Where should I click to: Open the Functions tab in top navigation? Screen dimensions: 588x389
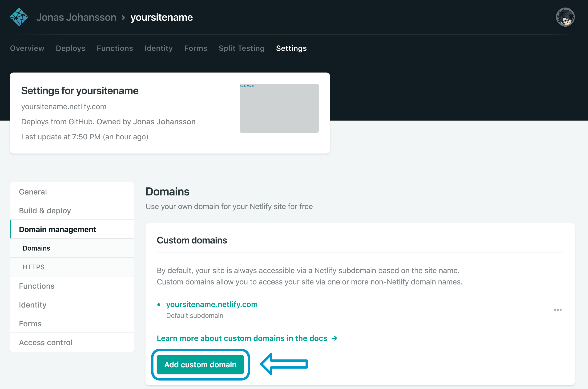coord(115,48)
